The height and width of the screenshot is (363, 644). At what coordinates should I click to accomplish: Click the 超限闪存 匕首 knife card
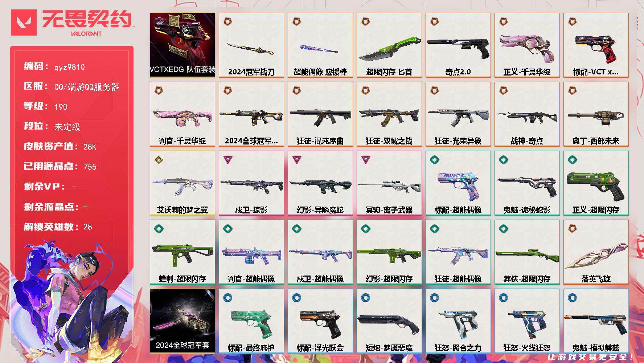coord(389,45)
